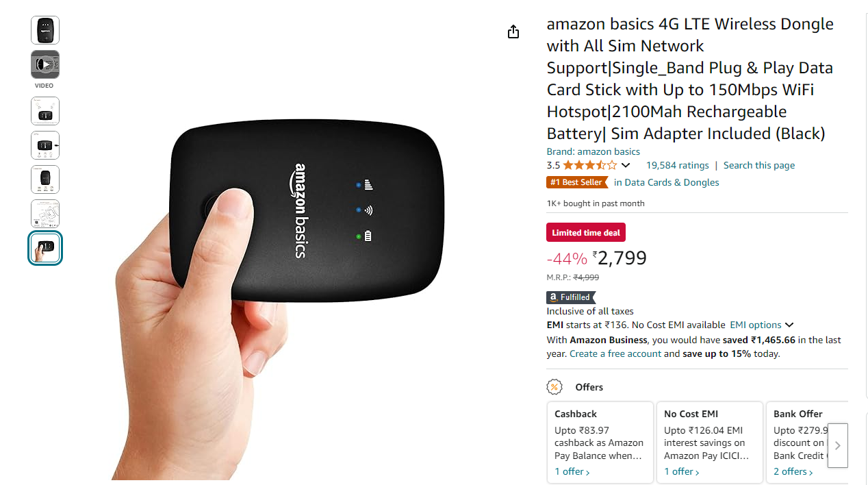The height and width of the screenshot is (485, 868).
Task: Expand EMI options dropdown
Action: 762,325
